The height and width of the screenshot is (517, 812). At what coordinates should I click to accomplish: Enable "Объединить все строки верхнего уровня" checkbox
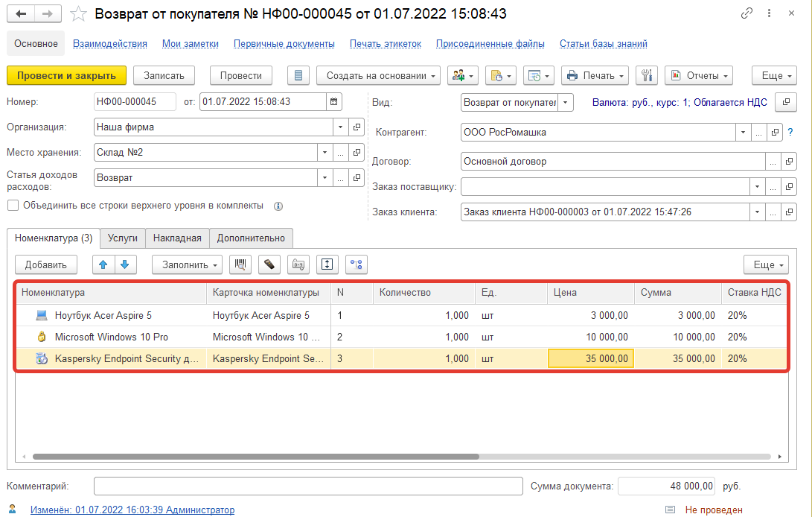click(13, 206)
